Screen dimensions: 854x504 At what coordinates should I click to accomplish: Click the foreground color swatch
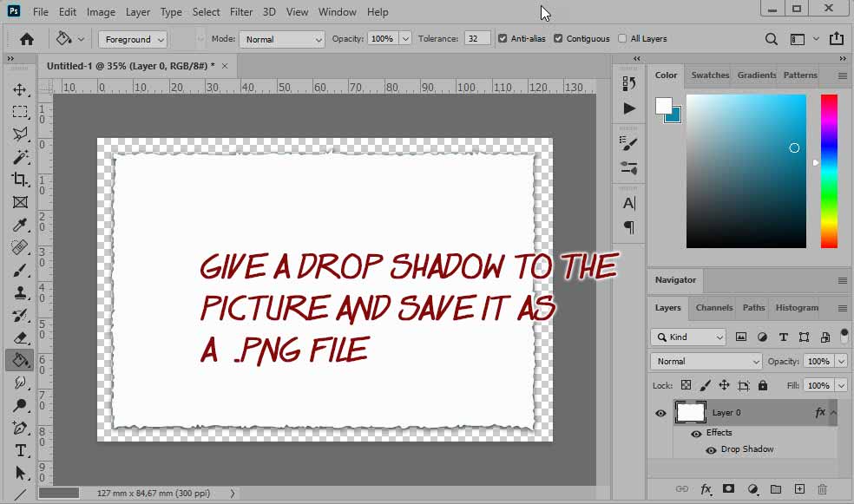(663, 106)
